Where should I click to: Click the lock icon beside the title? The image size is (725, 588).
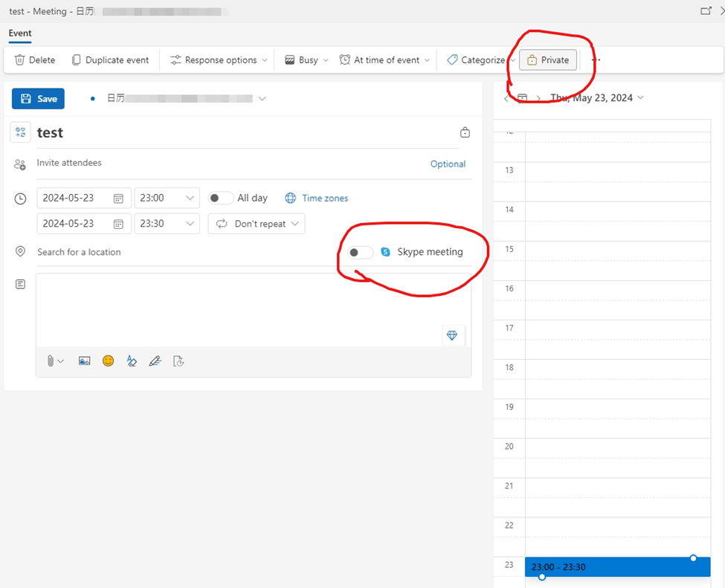465,132
